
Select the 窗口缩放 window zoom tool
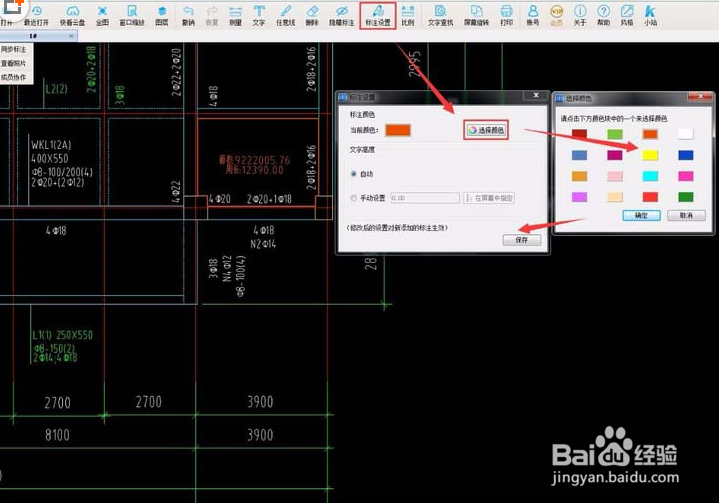[x=132, y=15]
